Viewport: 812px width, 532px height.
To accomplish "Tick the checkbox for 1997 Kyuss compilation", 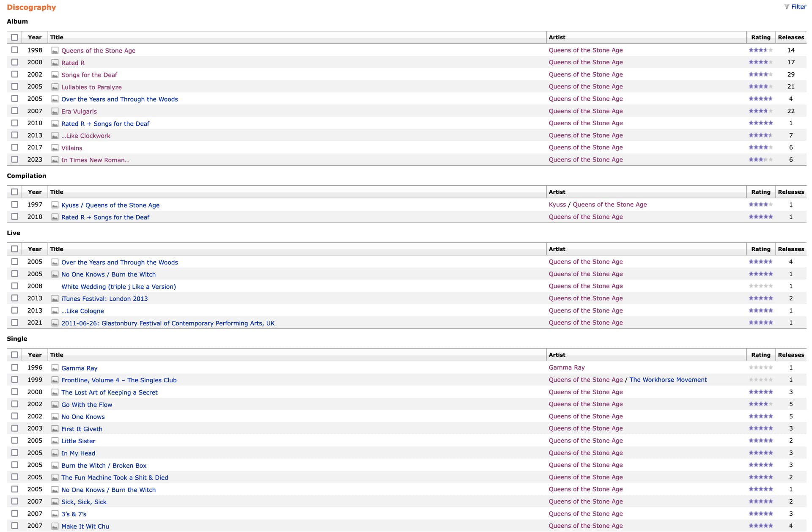I will (15, 205).
